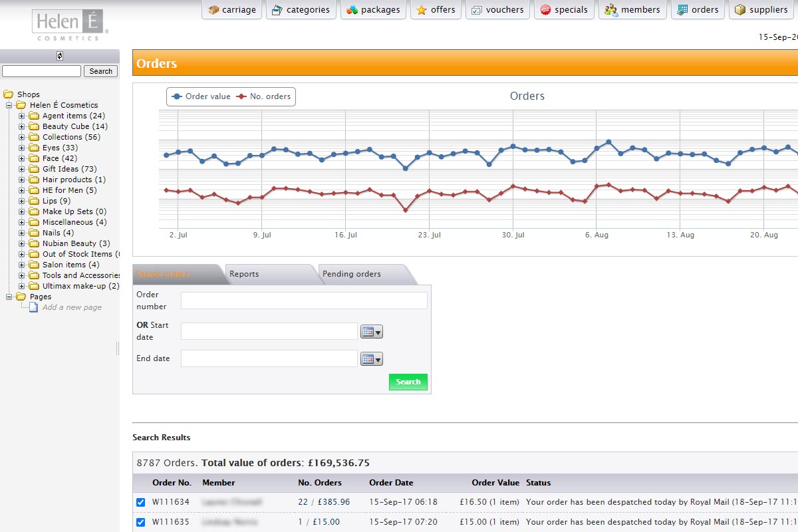This screenshot has width=798, height=532.
Task: Toggle the No. orders red legend marker
Action: [241, 96]
